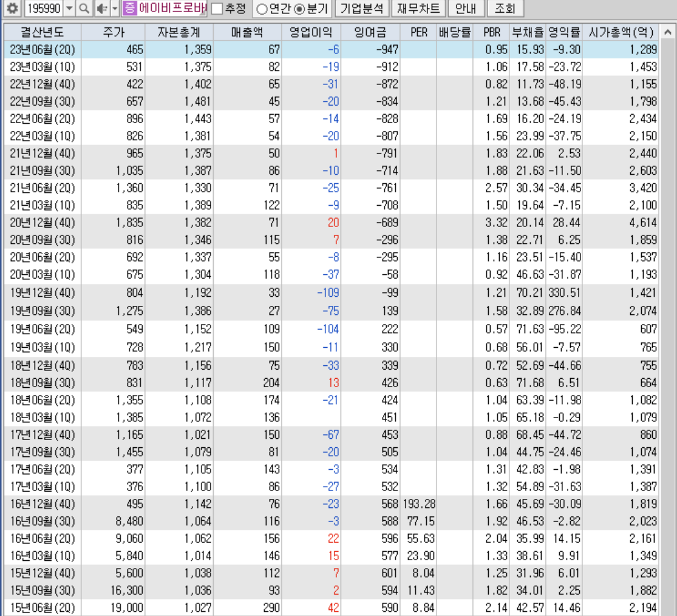Click the 결산년도 column header

[43, 32]
